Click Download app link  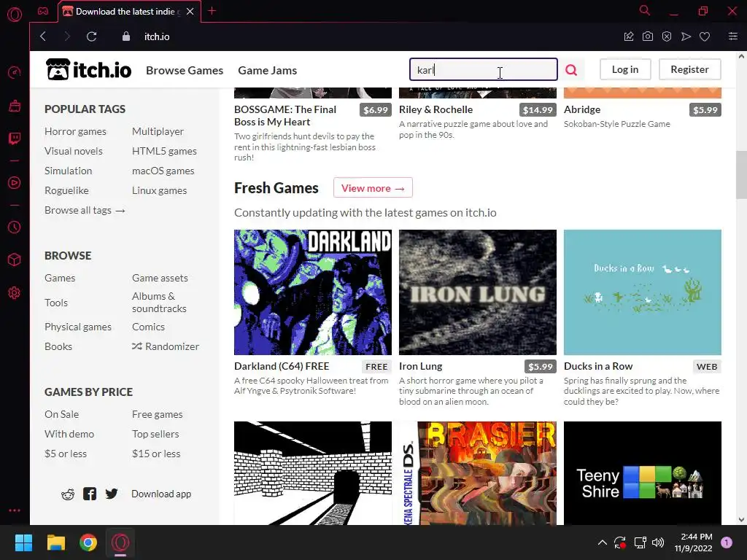[x=161, y=494]
